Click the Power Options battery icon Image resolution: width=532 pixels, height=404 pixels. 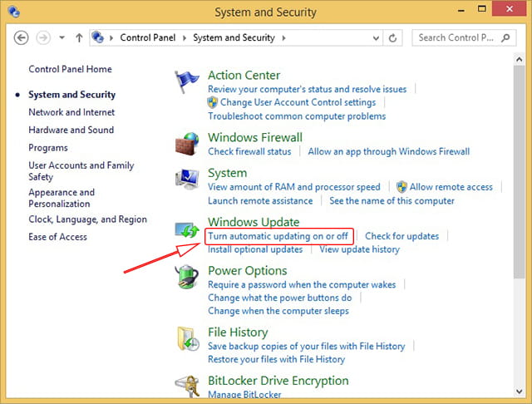187,277
